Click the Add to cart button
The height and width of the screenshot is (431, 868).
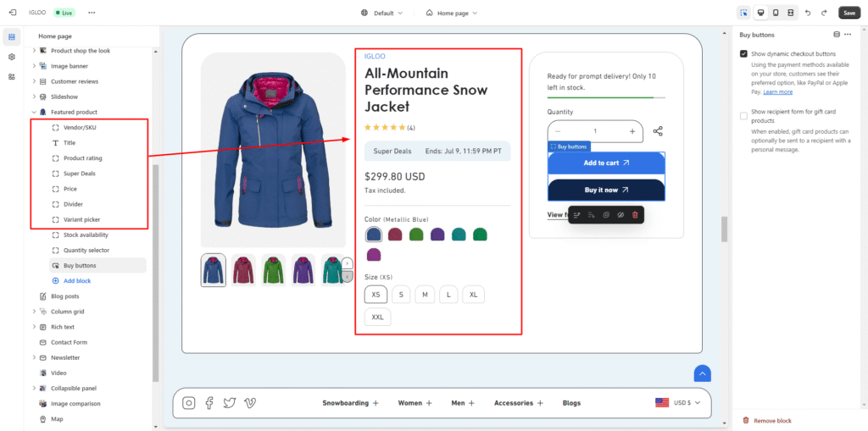[x=606, y=163]
